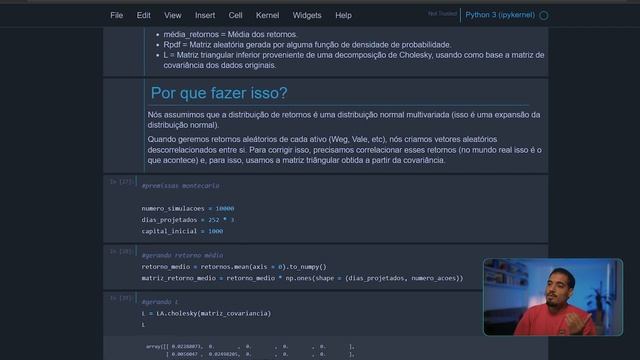Image resolution: width=640 pixels, height=360 pixels.
Task: Open the Edit menu
Action: pyautogui.click(x=143, y=16)
